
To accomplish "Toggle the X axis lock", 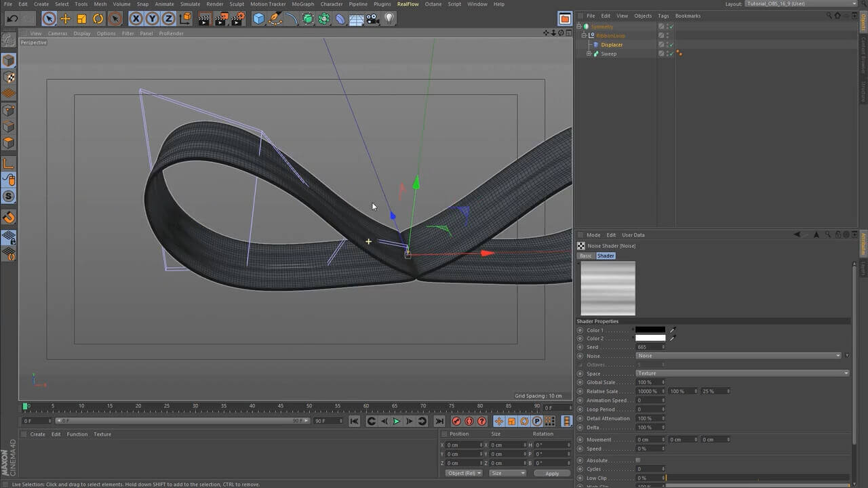I will 136,19.
